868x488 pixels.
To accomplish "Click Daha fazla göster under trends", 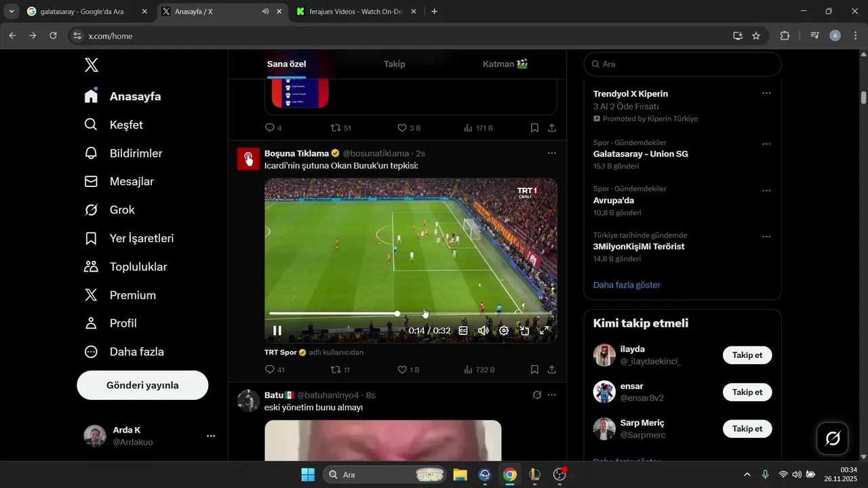I will 627,285.
